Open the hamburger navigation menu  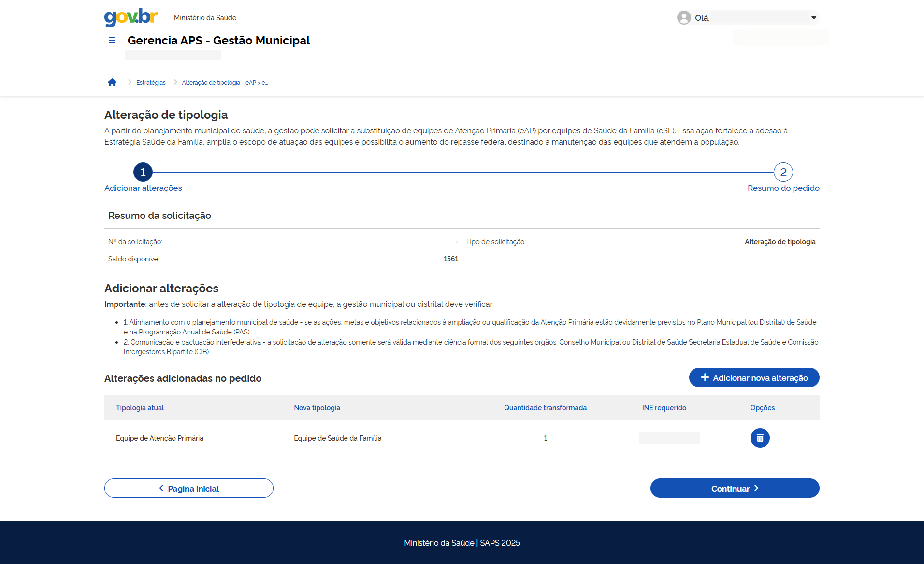click(112, 41)
